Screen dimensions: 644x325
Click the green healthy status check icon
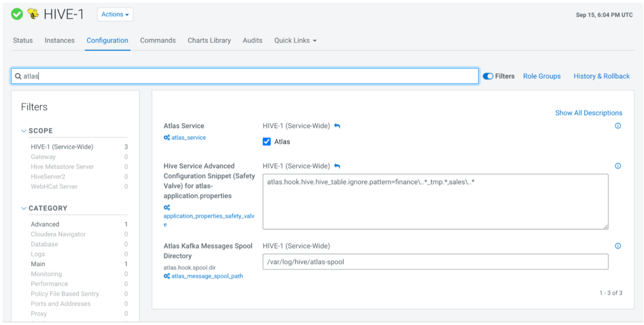pos(17,14)
